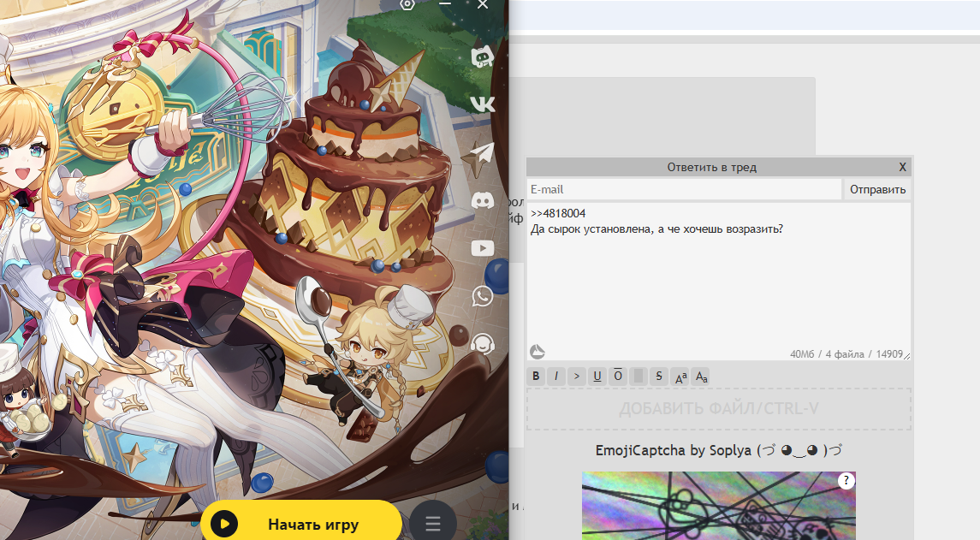Apply bold formatting with the B button

click(x=536, y=377)
